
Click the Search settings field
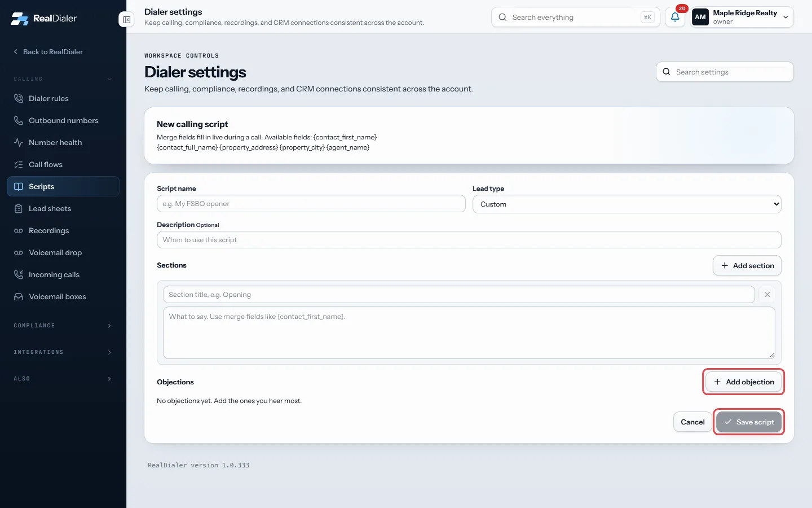coord(725,72)
